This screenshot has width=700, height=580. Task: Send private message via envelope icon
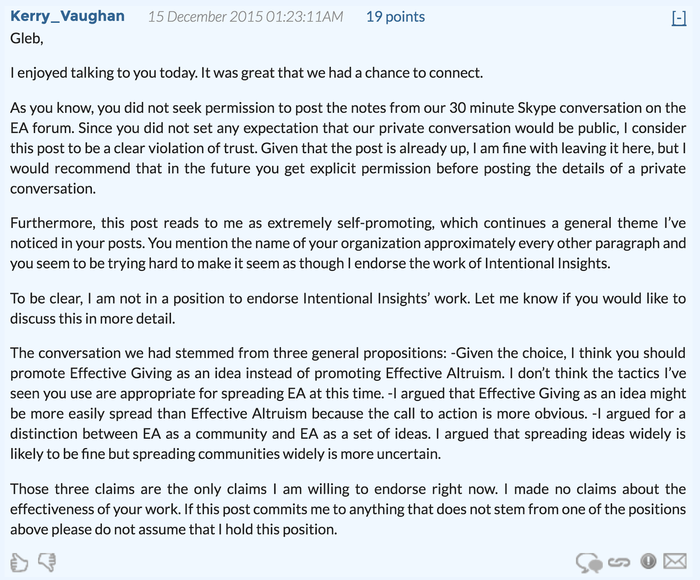pyautogui.click(x=675, y=562)
